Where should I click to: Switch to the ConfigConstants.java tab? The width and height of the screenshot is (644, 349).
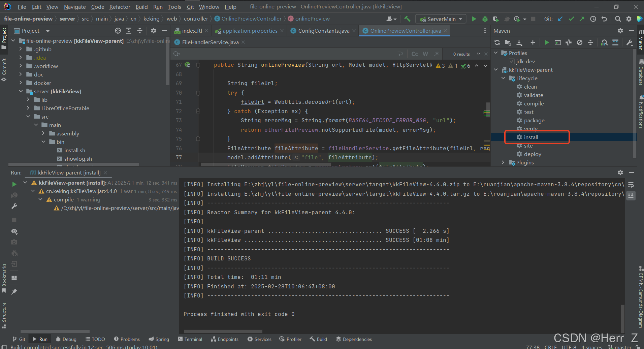click(323, 30)
